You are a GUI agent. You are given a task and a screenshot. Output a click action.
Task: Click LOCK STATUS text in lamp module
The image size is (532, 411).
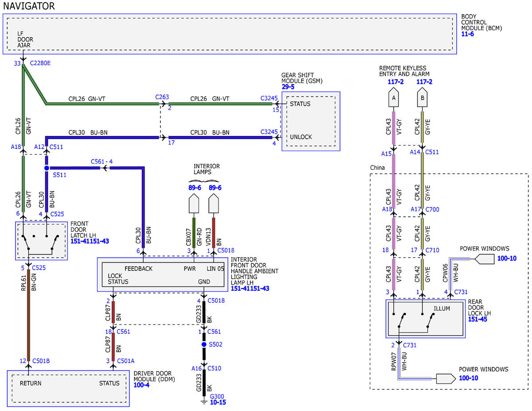118,278
